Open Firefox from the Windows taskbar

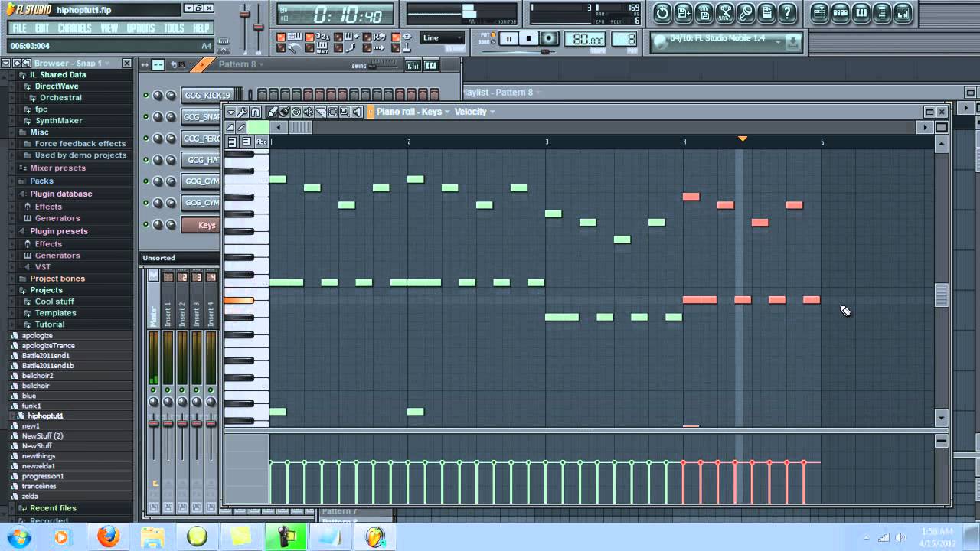tap(108, 536)
